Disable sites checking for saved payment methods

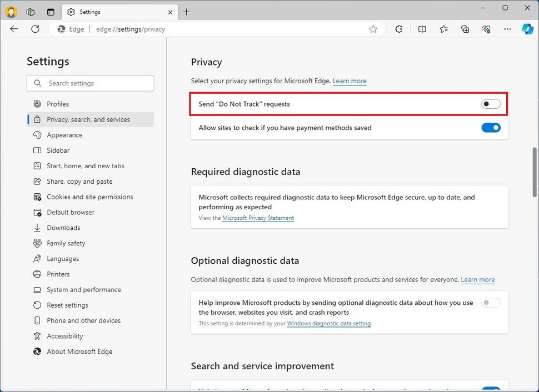coord(491,127)
